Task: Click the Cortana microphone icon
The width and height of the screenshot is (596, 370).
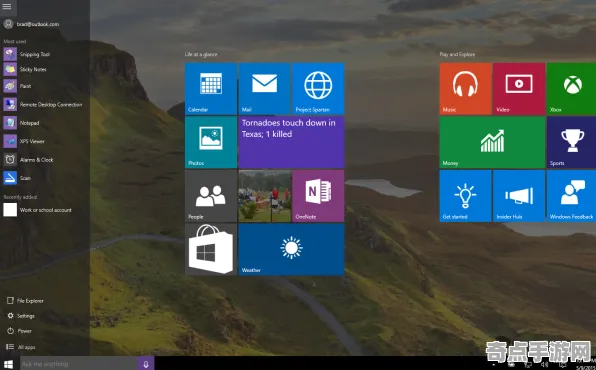Action: pyautogui.click(x=146, y=364)
